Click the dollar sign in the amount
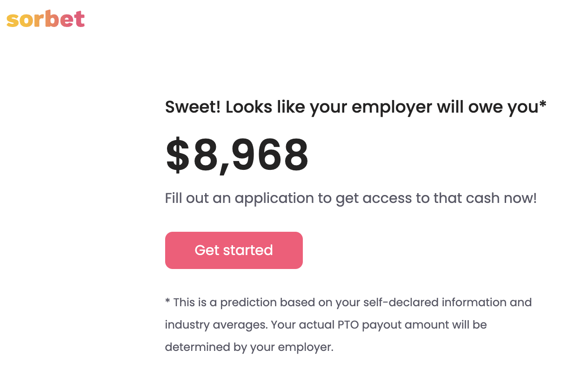588x390 pixels. (178, 155)
